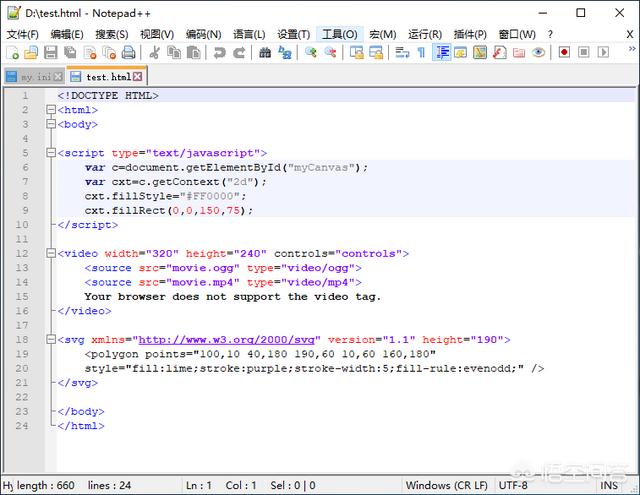Open the 编辑(E) menu
This screenshot has width=640, height=495.
point(67,34)
